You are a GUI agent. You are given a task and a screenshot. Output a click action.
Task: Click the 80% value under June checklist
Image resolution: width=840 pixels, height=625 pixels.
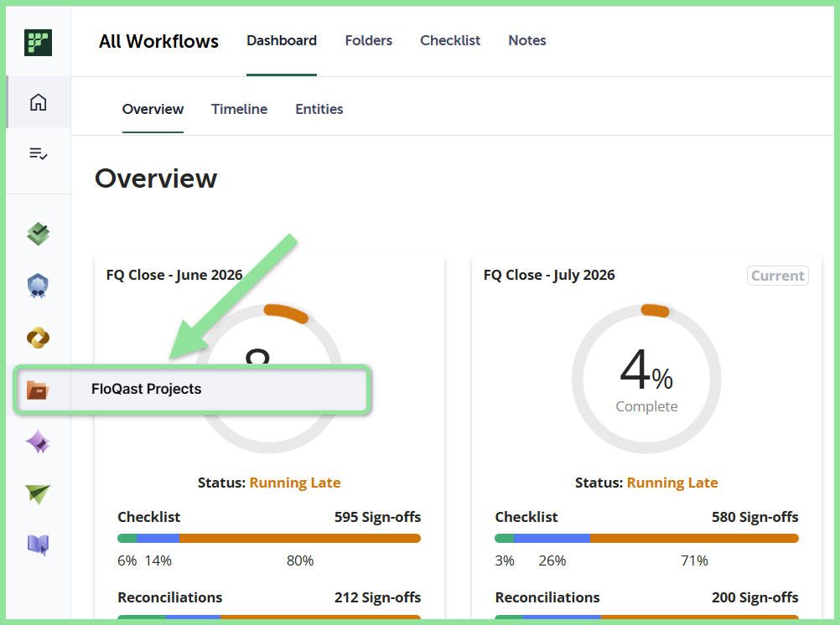(x=300, y=560)
